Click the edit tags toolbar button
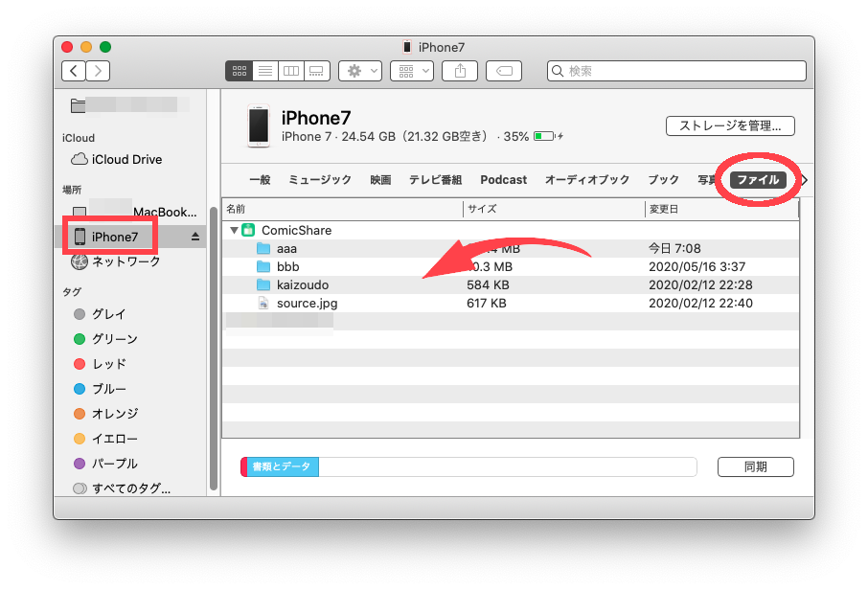Screen dimensions: 868x590 (504, 71)
